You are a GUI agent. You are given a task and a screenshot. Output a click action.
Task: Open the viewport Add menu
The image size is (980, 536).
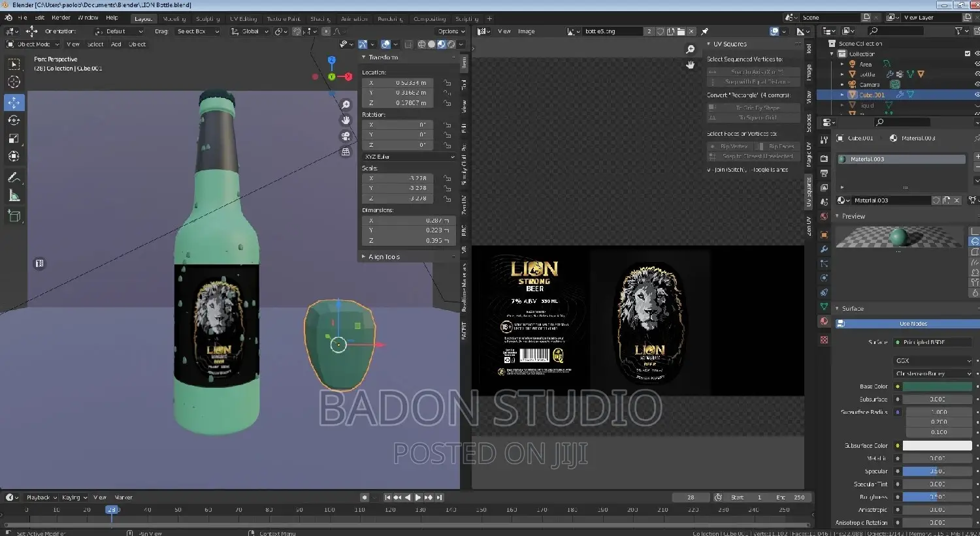pyautogui.click(x=116, y=44)
